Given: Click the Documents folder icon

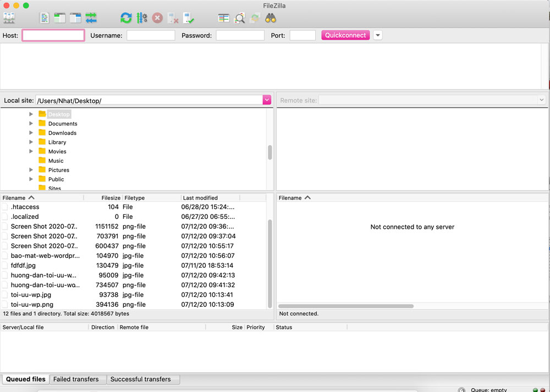Looking at the screenshot, I should (x=42, y=123).
